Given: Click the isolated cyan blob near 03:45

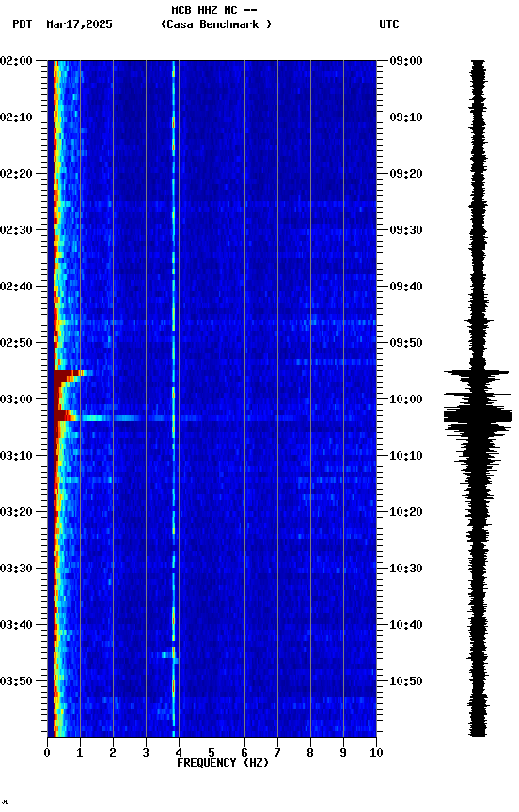Looking at the screenshot, I should click(x=166, y=655).
